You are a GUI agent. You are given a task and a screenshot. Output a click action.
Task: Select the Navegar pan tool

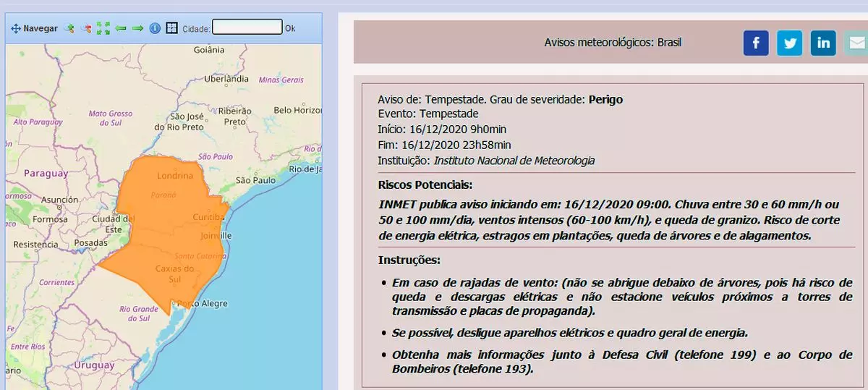[x=34, y=28]
